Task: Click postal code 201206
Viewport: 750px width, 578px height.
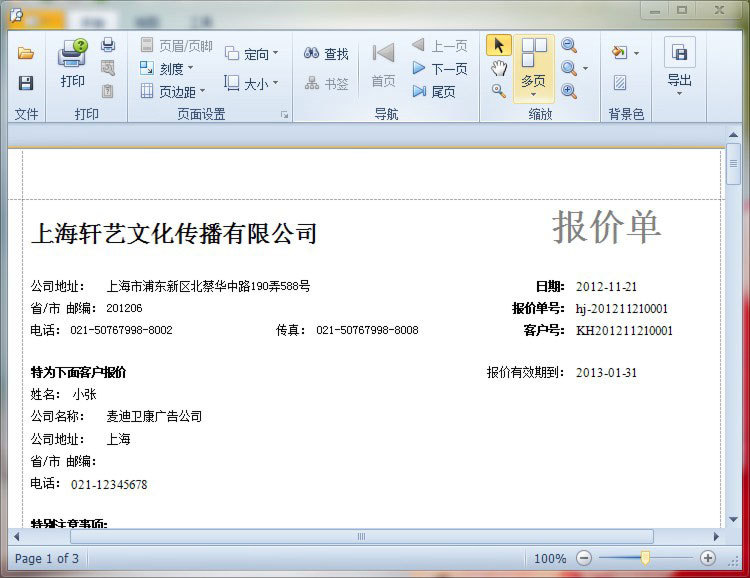Action: click(x=124, y=308)
